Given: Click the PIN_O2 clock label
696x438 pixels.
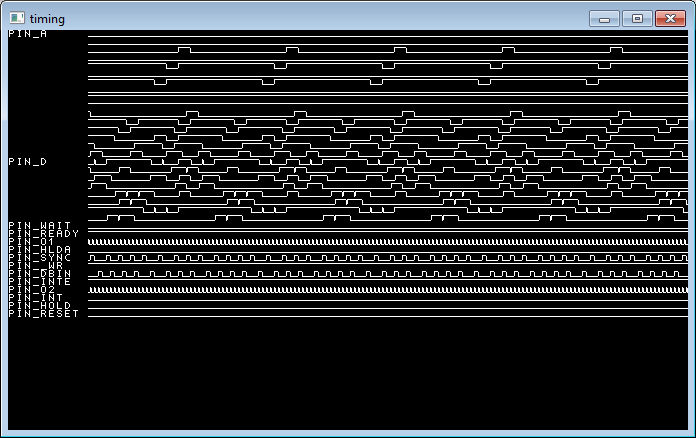Looking at the screenshot, I should point(32,289).
